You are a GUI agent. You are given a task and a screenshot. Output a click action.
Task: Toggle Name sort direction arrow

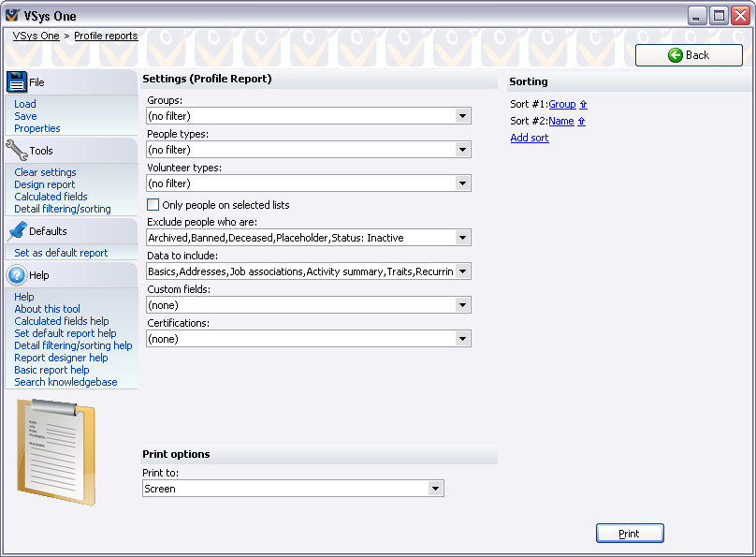tap(581, 122)
